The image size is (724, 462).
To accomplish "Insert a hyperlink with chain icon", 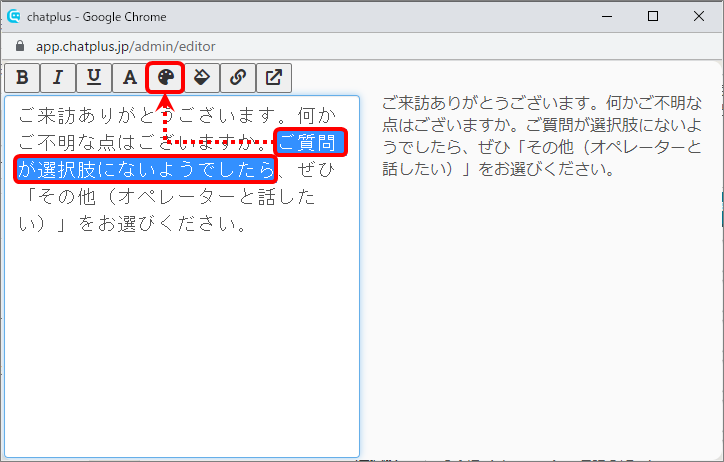I will click(x=238, y=78).
